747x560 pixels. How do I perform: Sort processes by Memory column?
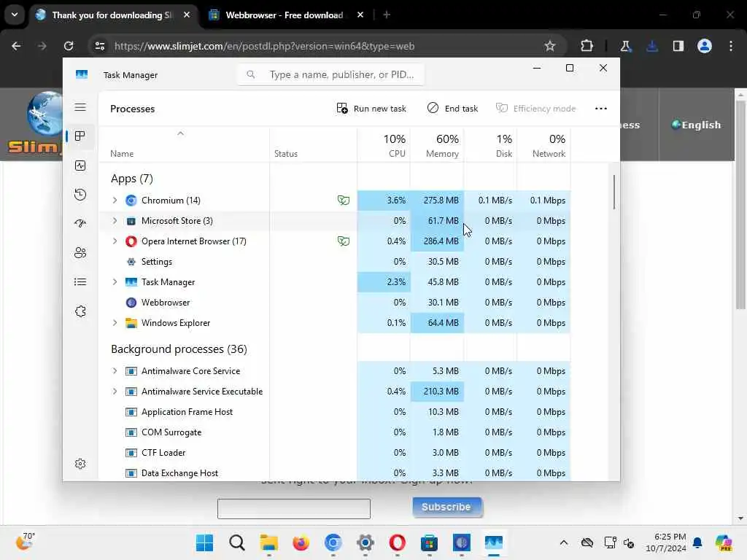[x=437, y=145]
